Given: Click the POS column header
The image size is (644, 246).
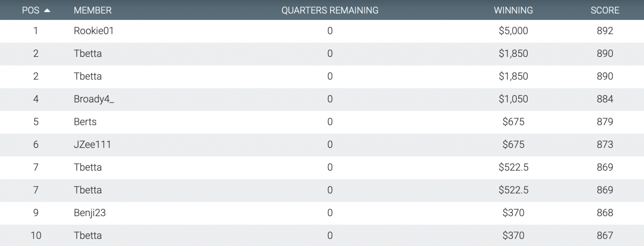Looking at the screenshot, I should click(x=31, y=10).
